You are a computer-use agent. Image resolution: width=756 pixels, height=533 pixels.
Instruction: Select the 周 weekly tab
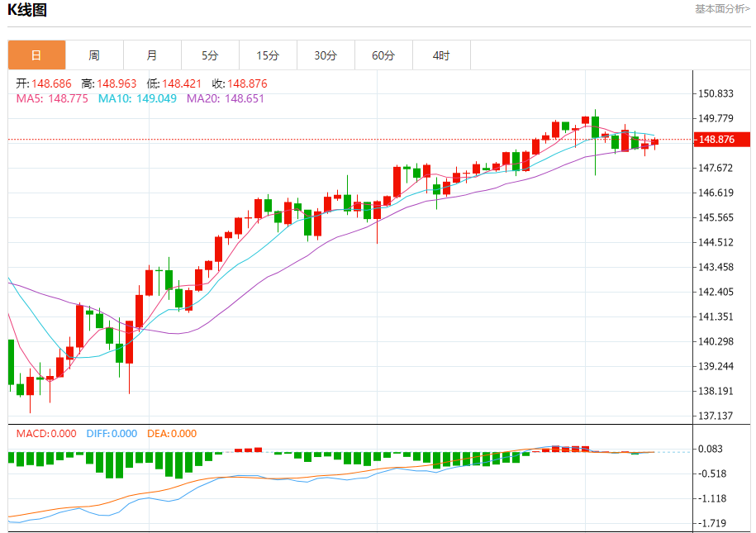pos(94,55)
